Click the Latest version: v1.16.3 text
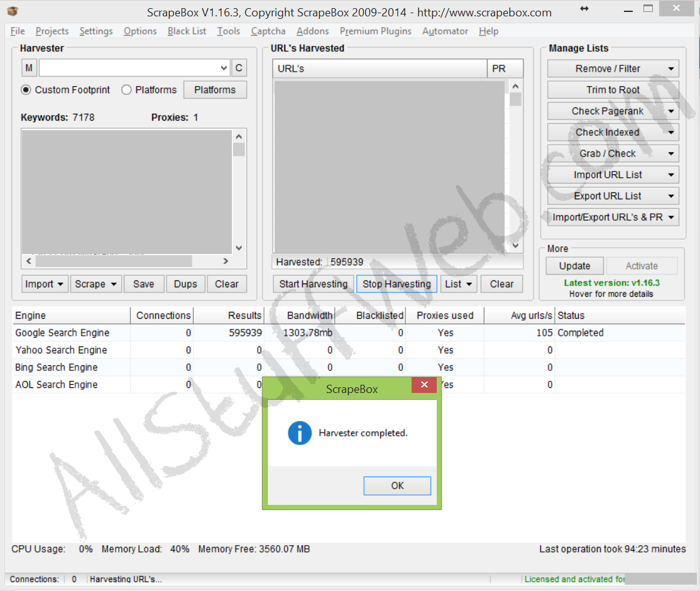Image resolution: width=700 pixels, height=591 pixels. pos(611,283)
